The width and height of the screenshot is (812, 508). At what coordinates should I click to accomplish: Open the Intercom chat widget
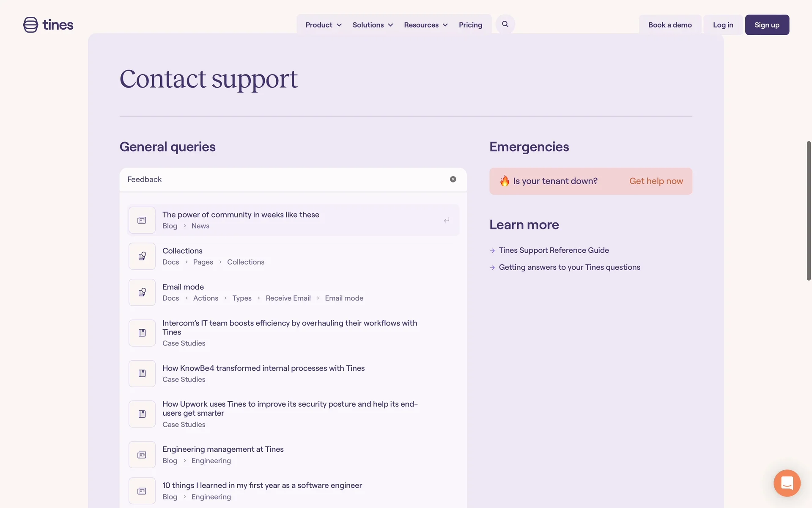[x=787, y=483]
